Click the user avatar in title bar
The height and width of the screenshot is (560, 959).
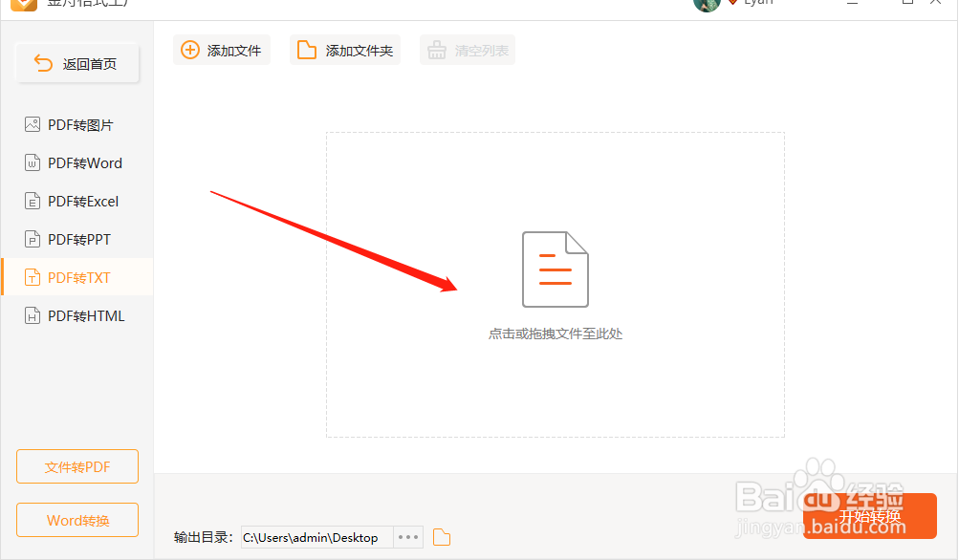[x=707, y=4]
